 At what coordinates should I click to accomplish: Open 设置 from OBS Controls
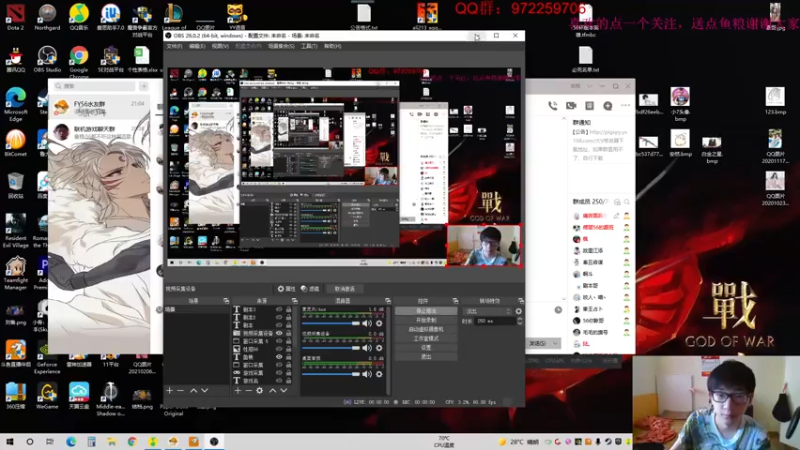click(x=426, y=347)
